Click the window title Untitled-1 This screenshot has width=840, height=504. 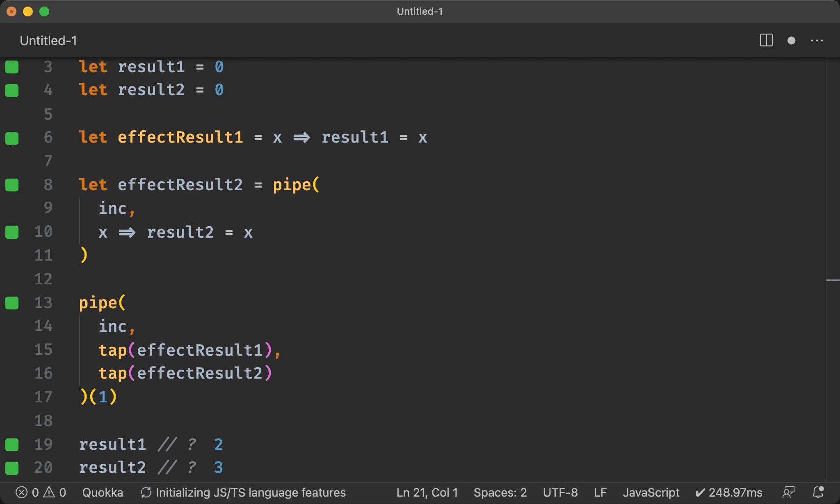[420, 11]
